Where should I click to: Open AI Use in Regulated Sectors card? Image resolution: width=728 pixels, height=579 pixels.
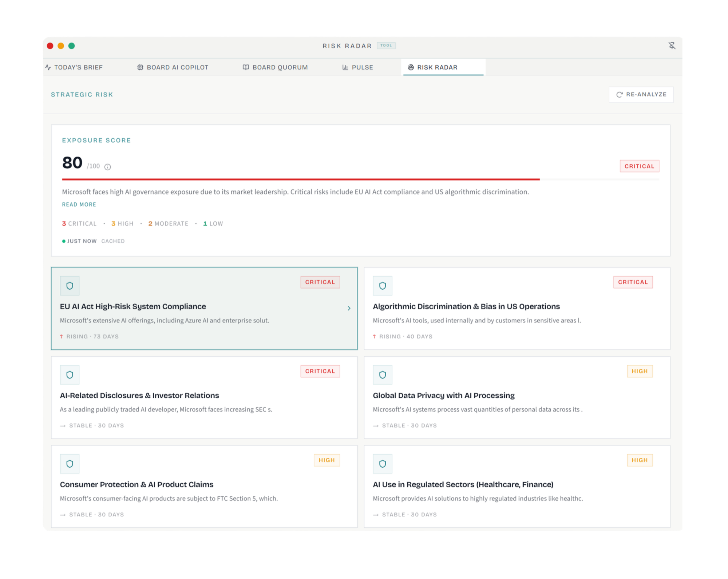point(517,487)
